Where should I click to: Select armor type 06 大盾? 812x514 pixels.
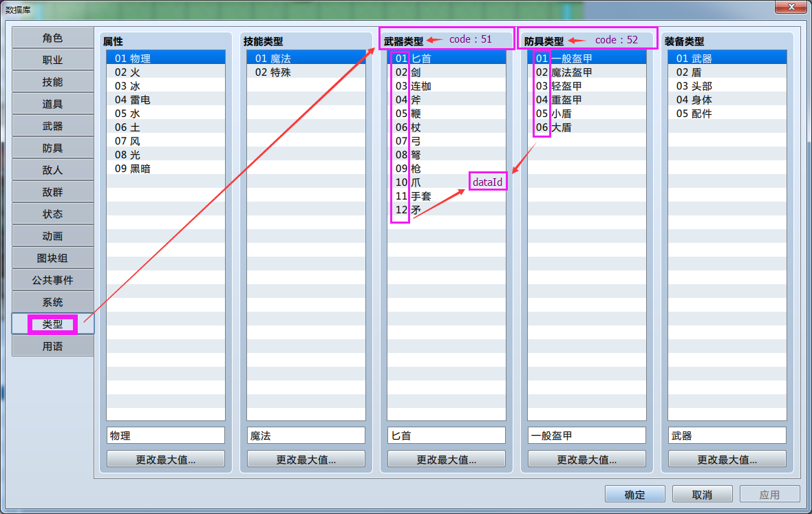(x=587, y=127)
